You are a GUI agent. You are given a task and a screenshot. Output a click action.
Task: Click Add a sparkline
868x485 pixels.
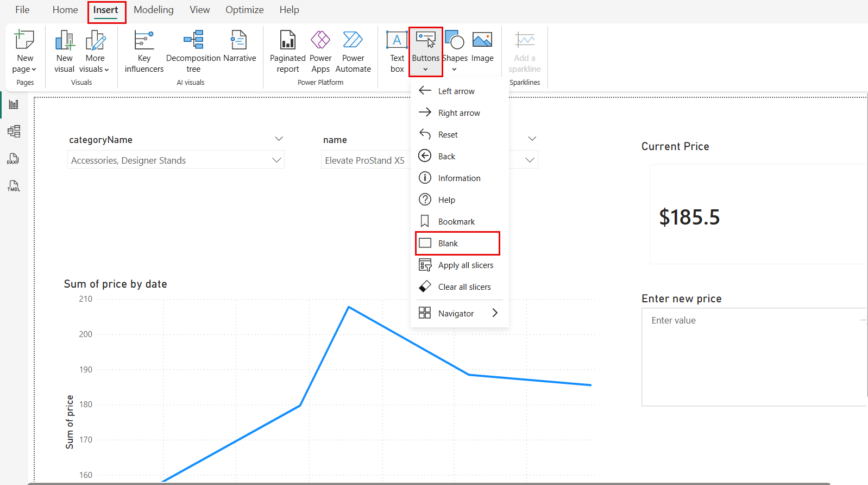point(525,52)
